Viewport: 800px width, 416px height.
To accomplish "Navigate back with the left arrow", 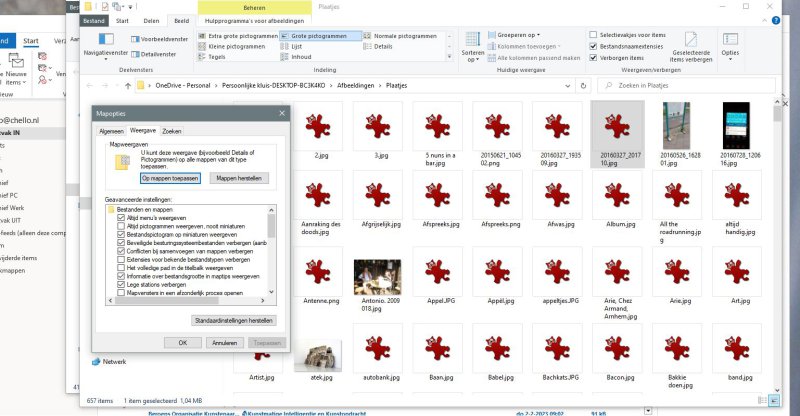I will pos(90,86).
